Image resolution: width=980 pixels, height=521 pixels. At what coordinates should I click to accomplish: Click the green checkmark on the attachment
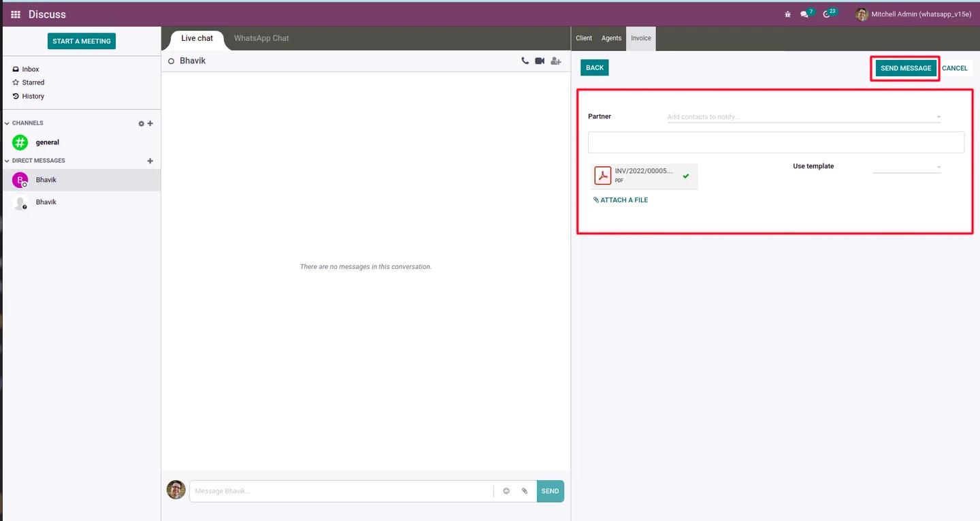686,176
